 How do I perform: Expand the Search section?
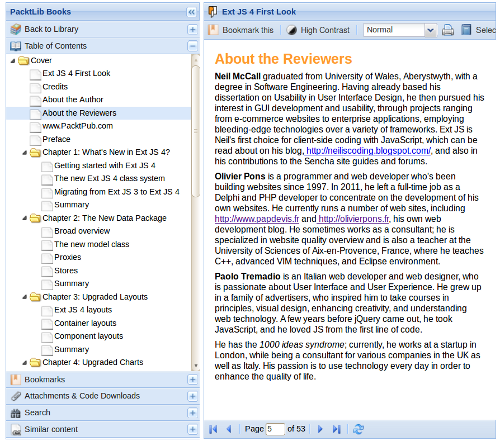click(192, 413)
